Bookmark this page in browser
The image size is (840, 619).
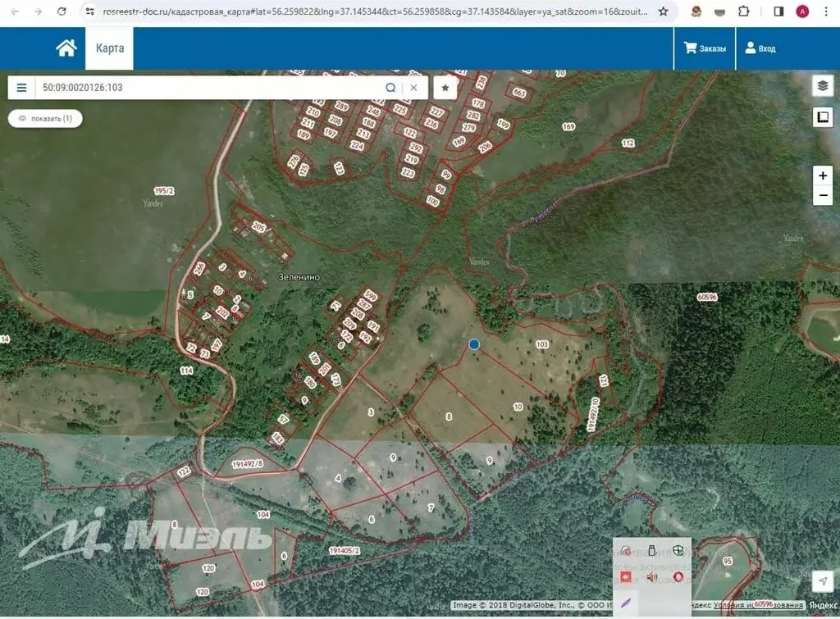[663, 11]
